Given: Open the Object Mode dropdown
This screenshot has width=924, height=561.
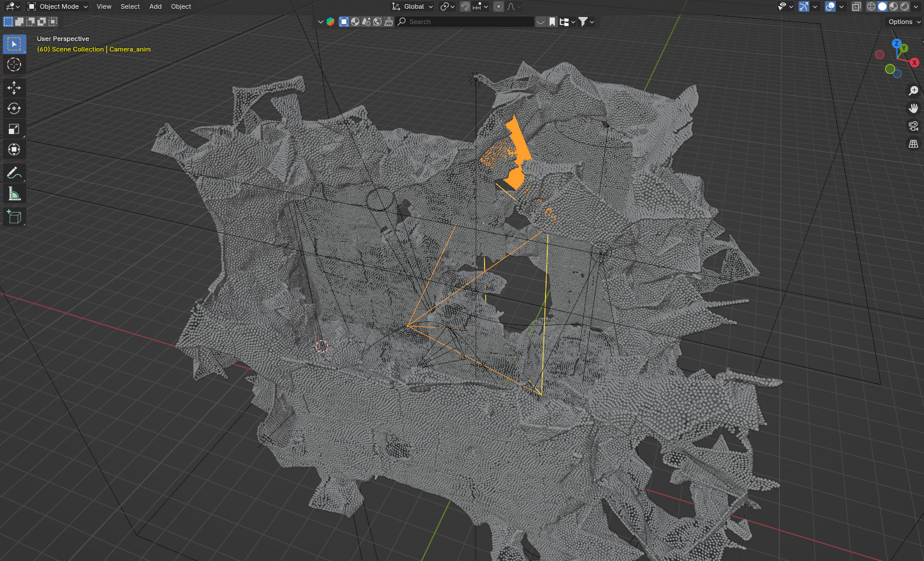Looking at the screenshot, I should [57, 6].
